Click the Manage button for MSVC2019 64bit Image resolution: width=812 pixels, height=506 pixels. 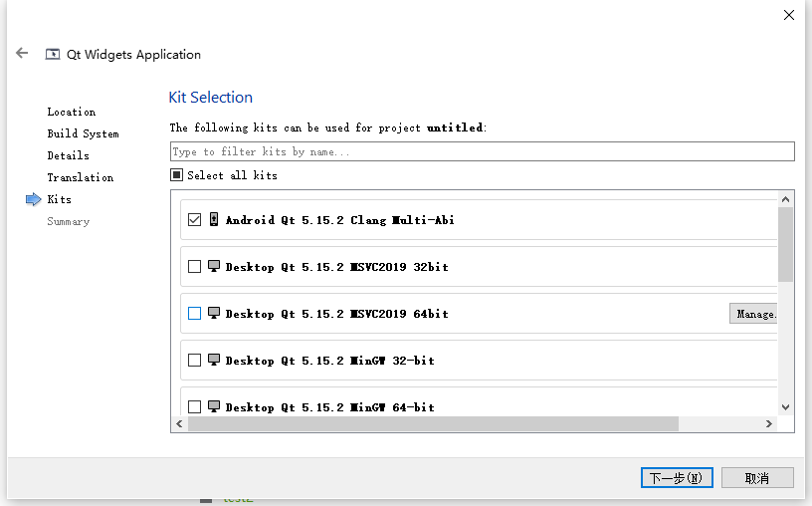click(x=753, y=314)
